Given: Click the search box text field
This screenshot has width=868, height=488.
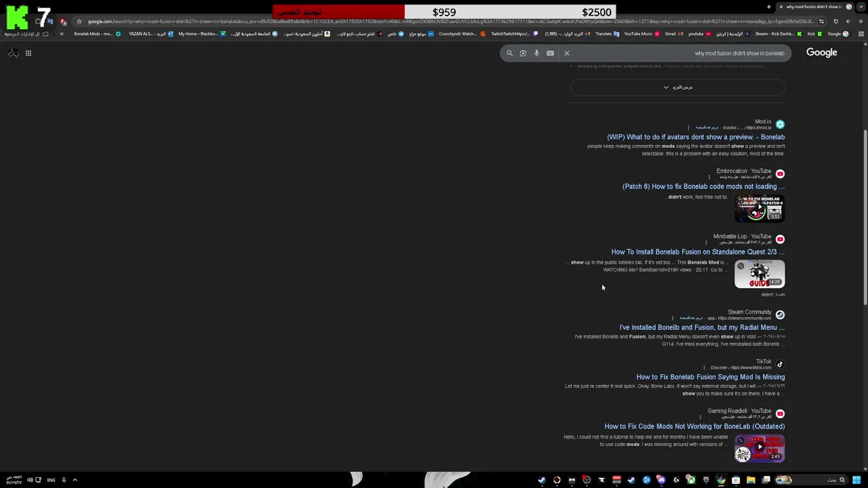Looking at the screenshot, I should [x=646, y=53].
